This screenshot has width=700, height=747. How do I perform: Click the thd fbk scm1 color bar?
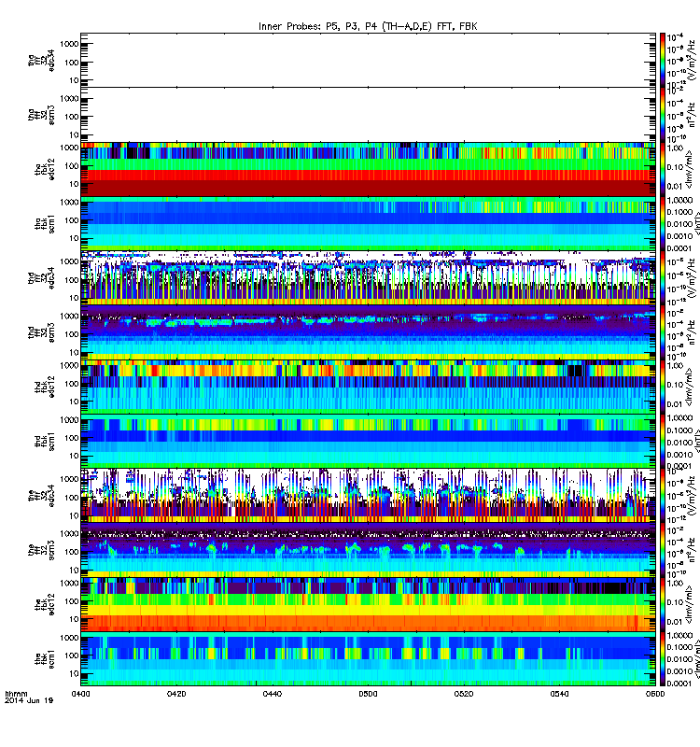[663, 441]
